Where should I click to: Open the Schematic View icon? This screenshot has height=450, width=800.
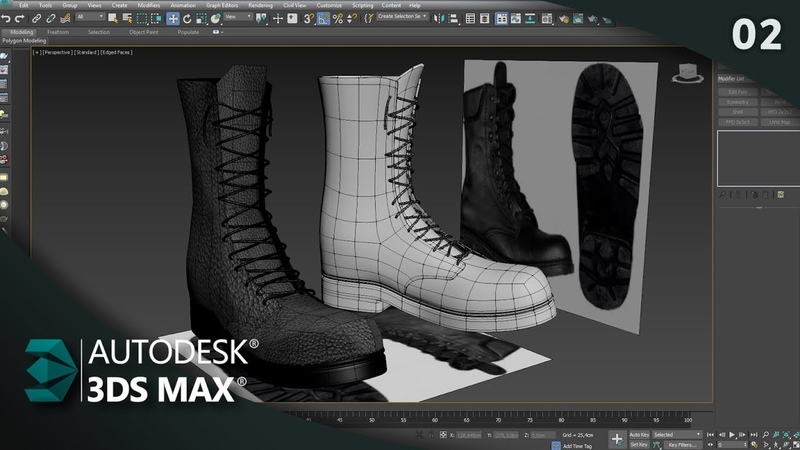(x=530, y=19)
